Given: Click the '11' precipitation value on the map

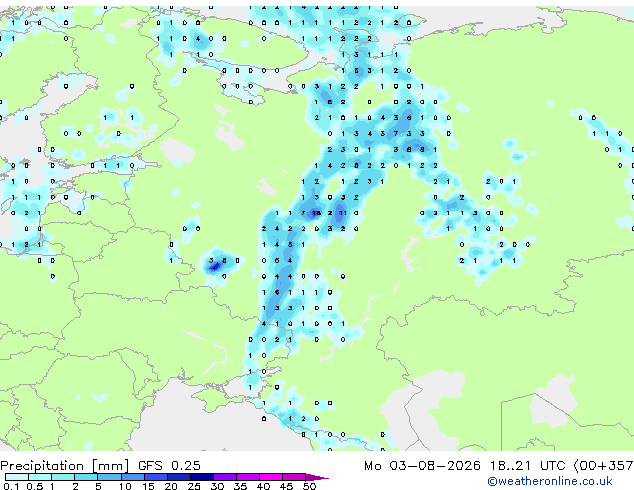Looking at the screenshot, I should coord(342,213).
